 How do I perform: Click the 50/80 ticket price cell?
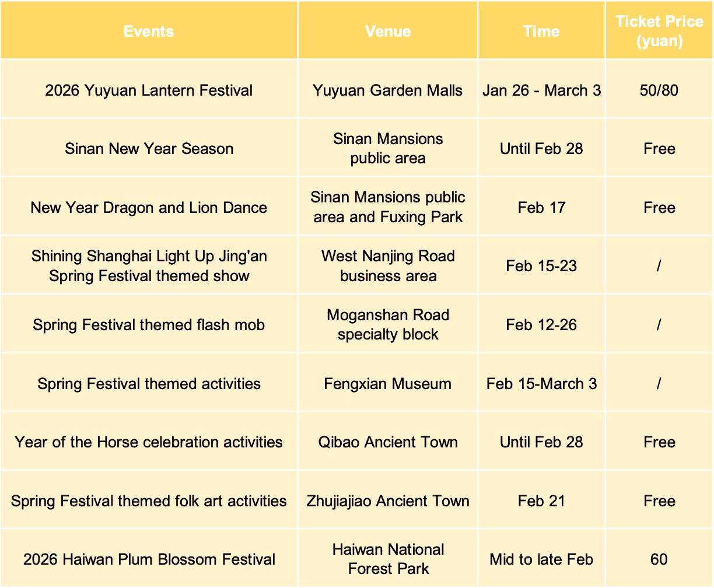(659, 90)
